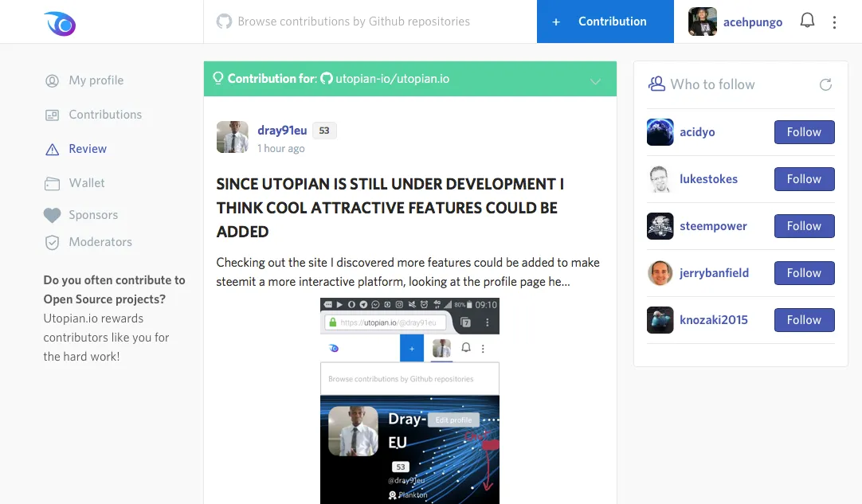
Task: Open acehpungo avatar in header
Action: 703,21
